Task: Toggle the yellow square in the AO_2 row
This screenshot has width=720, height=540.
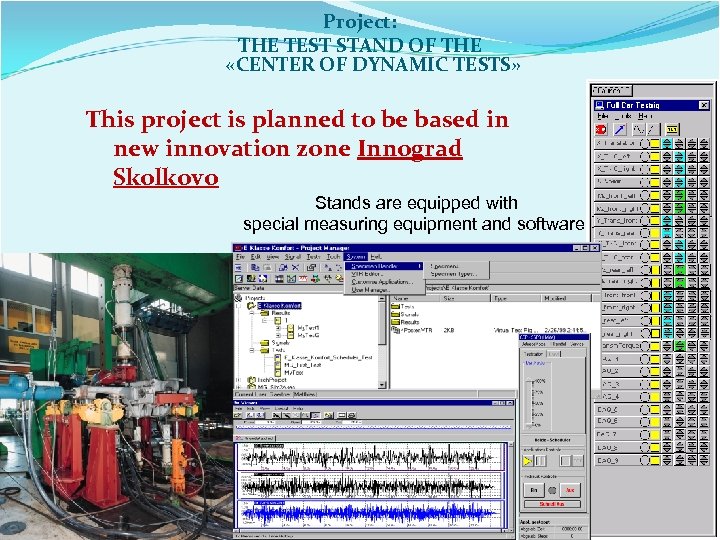Action: coord(655,371)
